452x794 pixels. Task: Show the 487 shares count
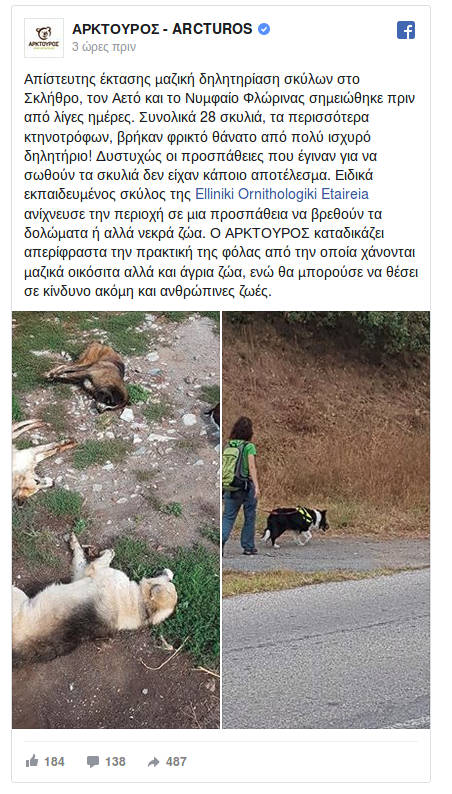tap(176, 762)
